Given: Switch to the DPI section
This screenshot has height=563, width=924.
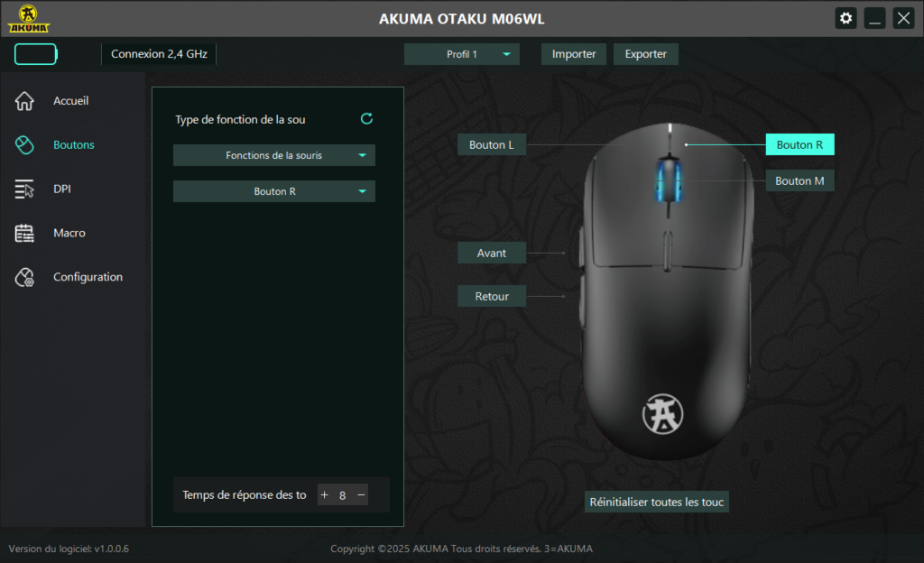Looking at the screenshot, I should (62, 189).
